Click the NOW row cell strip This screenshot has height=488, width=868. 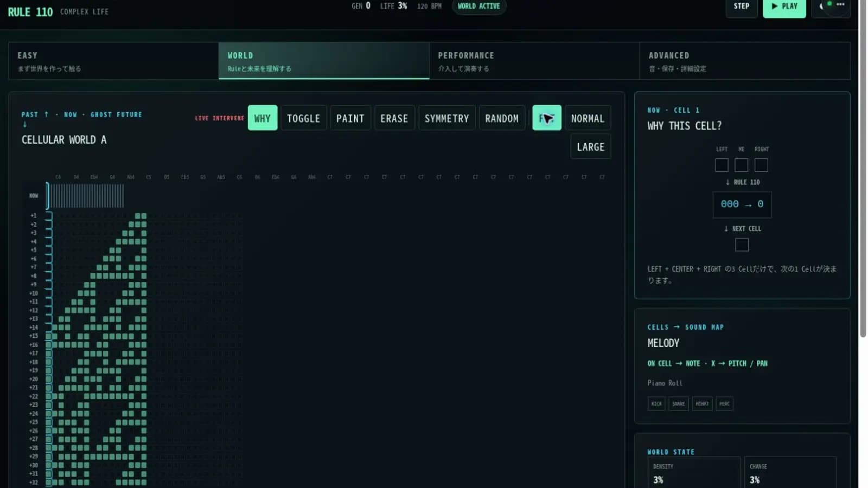(86, 196)
